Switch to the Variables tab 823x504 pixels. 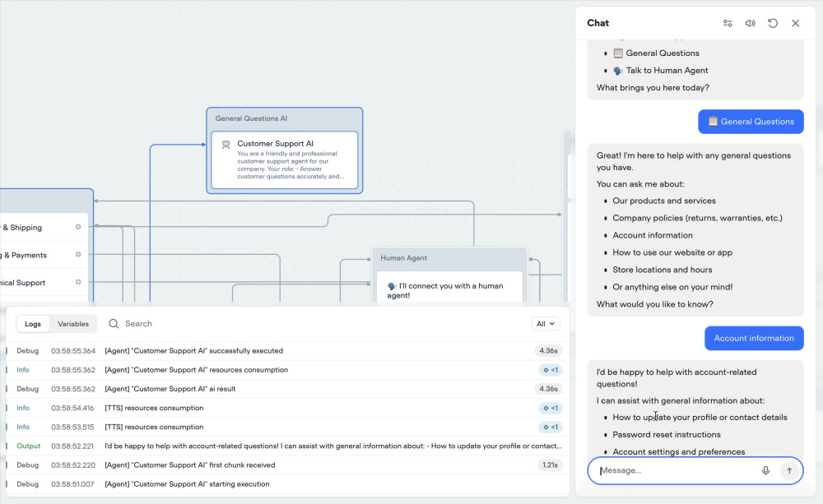73,324
